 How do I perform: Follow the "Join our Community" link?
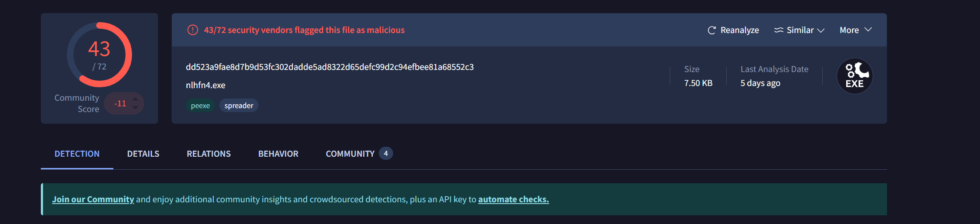click(x=93, y=199)
